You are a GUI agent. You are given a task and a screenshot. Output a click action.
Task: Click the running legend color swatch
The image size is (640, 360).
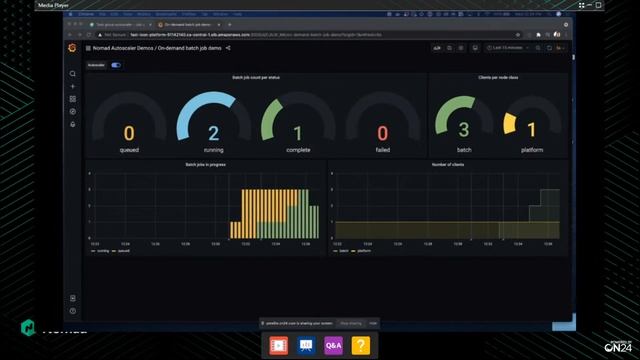pyautogui.click(x=93, y=251)
